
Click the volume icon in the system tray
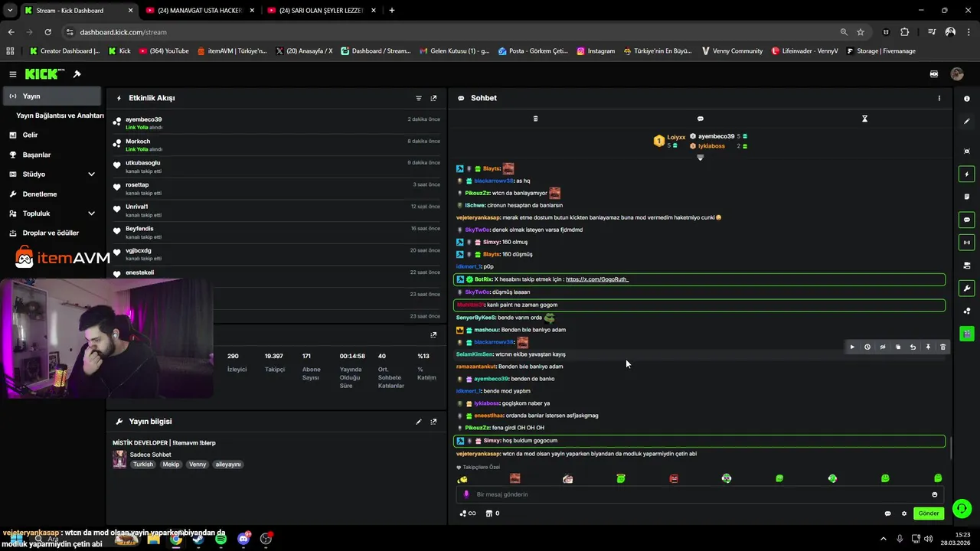click(929, 539)
